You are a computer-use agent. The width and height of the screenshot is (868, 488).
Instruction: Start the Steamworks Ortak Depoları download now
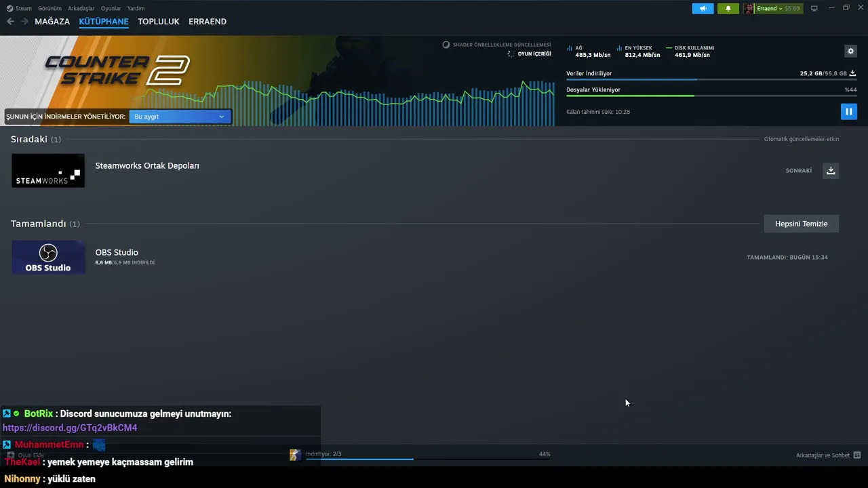831,170
